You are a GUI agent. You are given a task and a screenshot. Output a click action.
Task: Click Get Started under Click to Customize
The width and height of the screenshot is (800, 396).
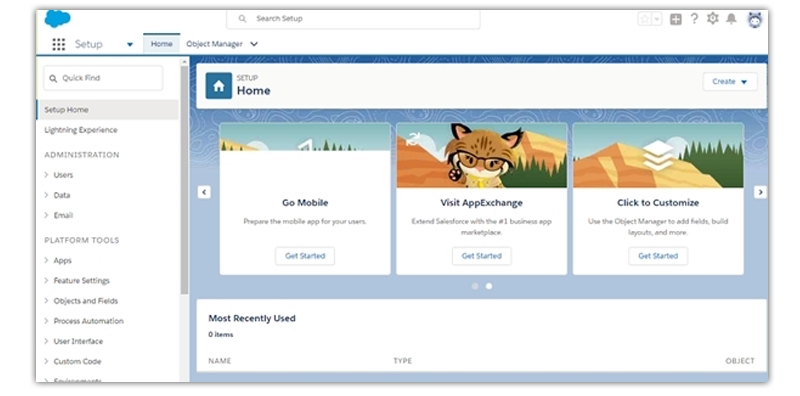point(658,256)
